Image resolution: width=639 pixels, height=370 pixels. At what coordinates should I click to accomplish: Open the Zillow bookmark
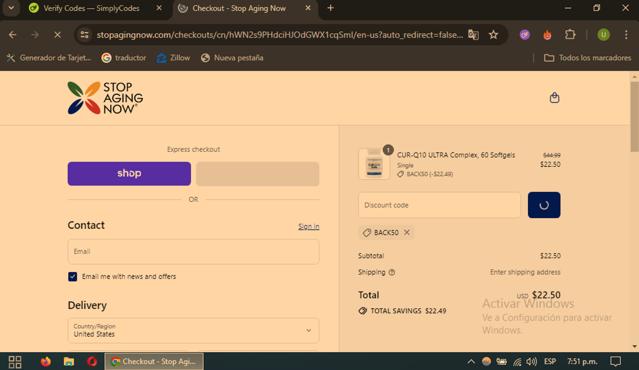click(x=174, y=58)
